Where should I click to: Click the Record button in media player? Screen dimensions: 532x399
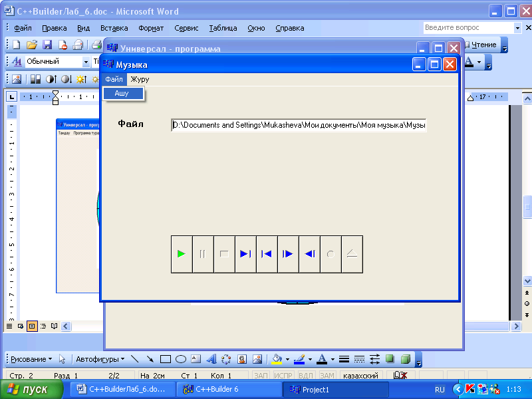pos(331,254)
